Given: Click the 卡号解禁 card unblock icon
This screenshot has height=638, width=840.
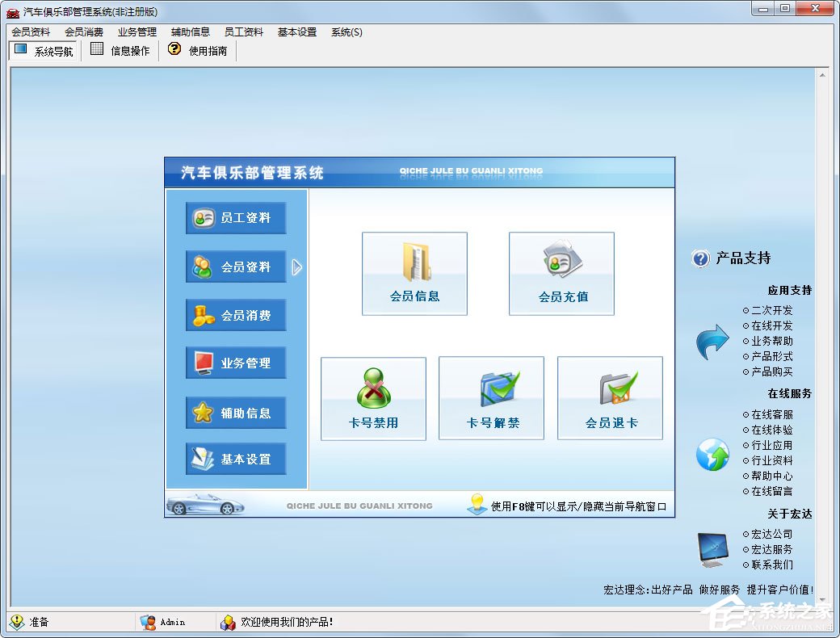Looking at the screenshot, I should [491, 397].
